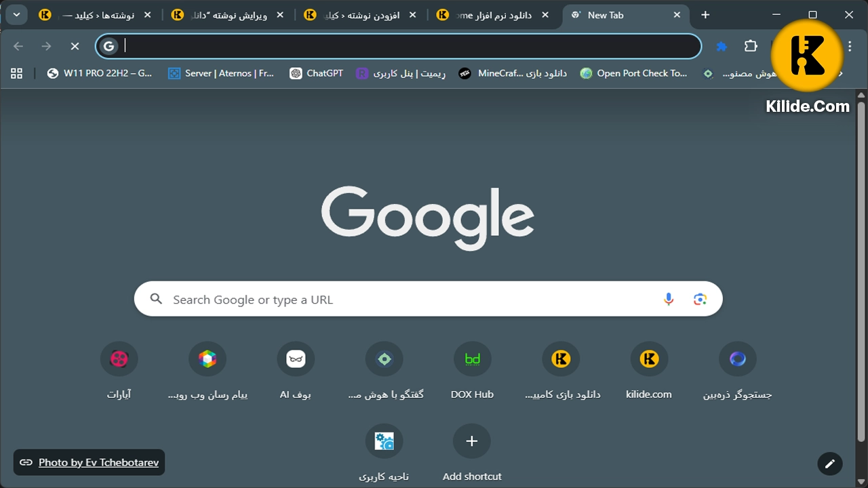Go back with the back arrow
Screen dimensions: 868x488
point(18,46)
